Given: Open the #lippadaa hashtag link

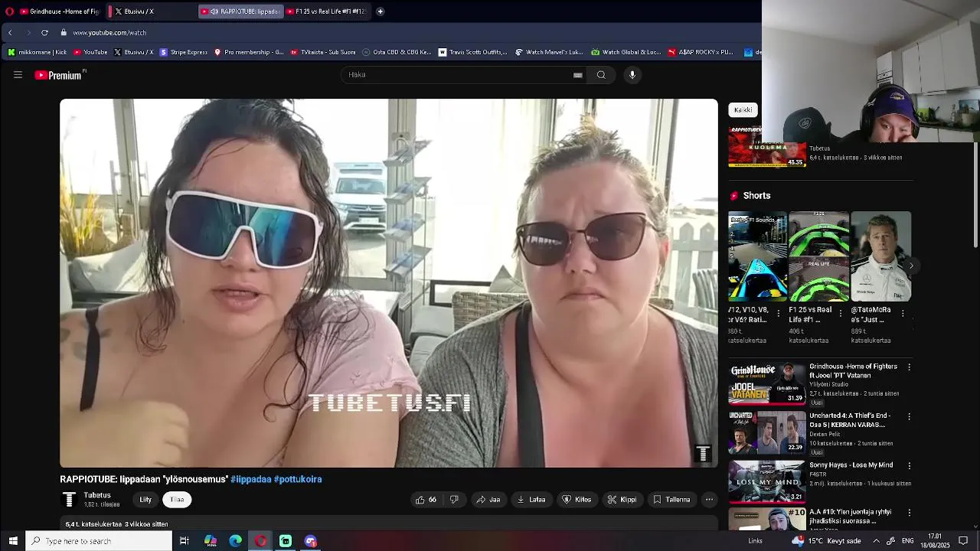Looking at the screenshot, I should (250, 479).
